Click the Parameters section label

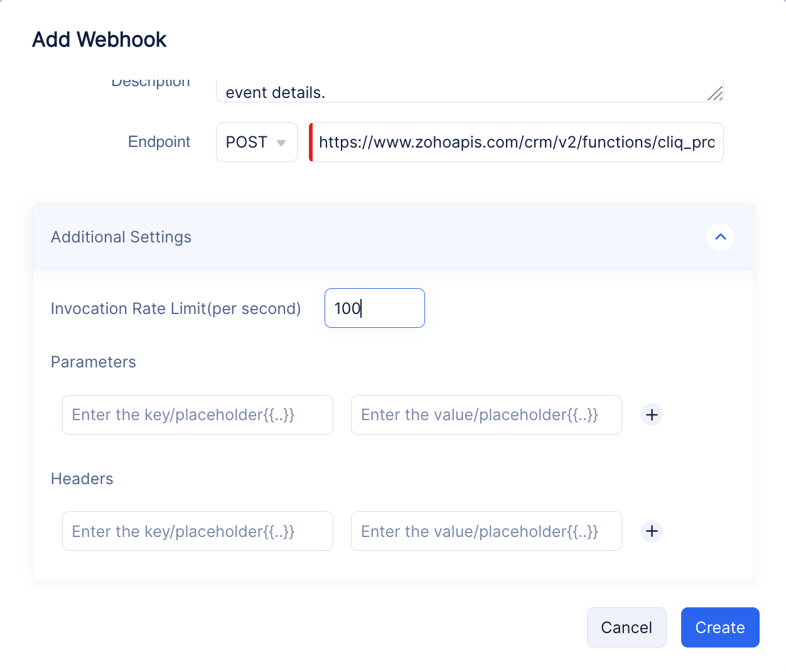coord(94,362)
